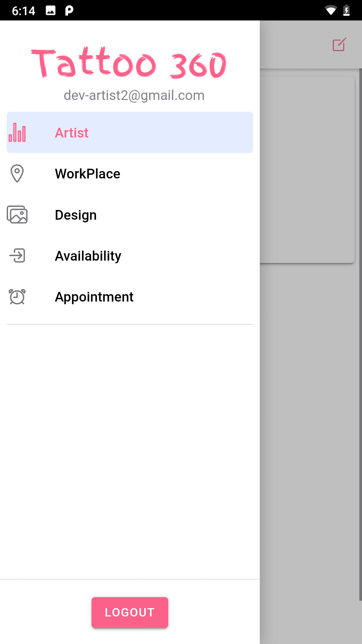Tap the Tattoo 360 logo

coord(129,63)
